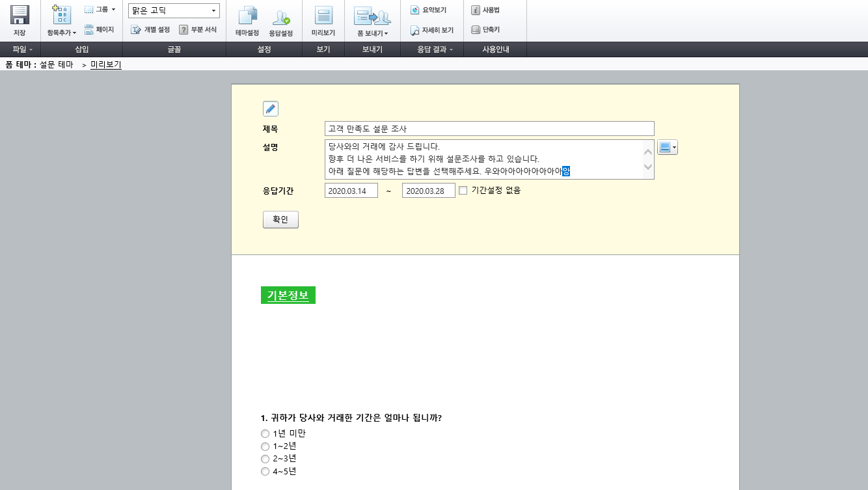Insert a 페이지 page break
The image size is (868, 490).
[x=99, y=29]
